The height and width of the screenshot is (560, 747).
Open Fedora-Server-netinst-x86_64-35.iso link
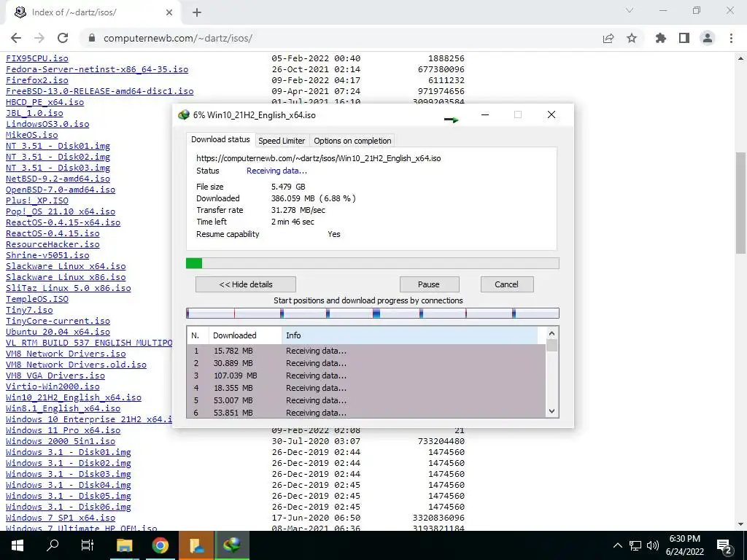[x=97, y=69]
